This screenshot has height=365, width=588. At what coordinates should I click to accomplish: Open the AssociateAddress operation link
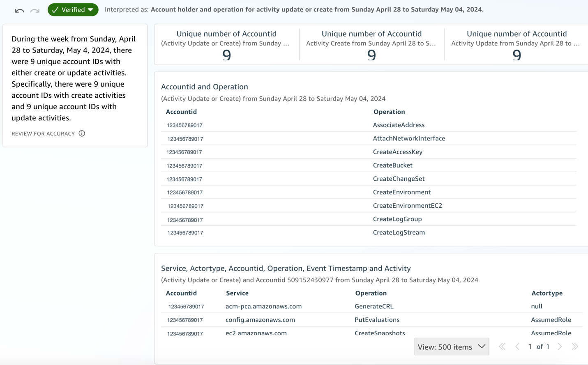click(x=398, y=125)
